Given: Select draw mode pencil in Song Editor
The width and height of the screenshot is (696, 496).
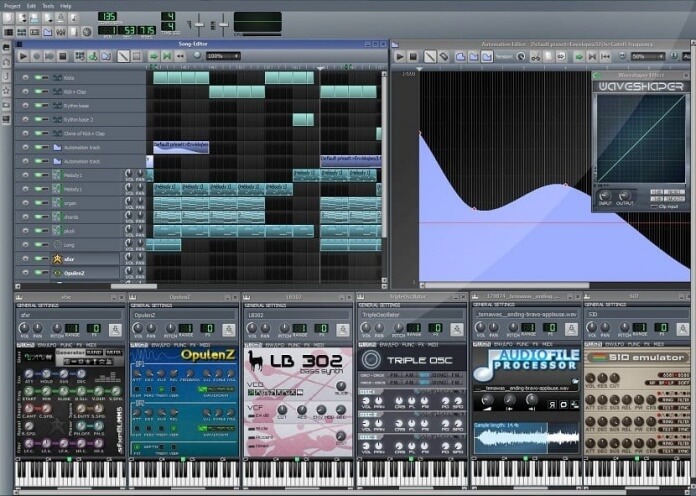Looking at the screenshot, I should tap(123, 56).
